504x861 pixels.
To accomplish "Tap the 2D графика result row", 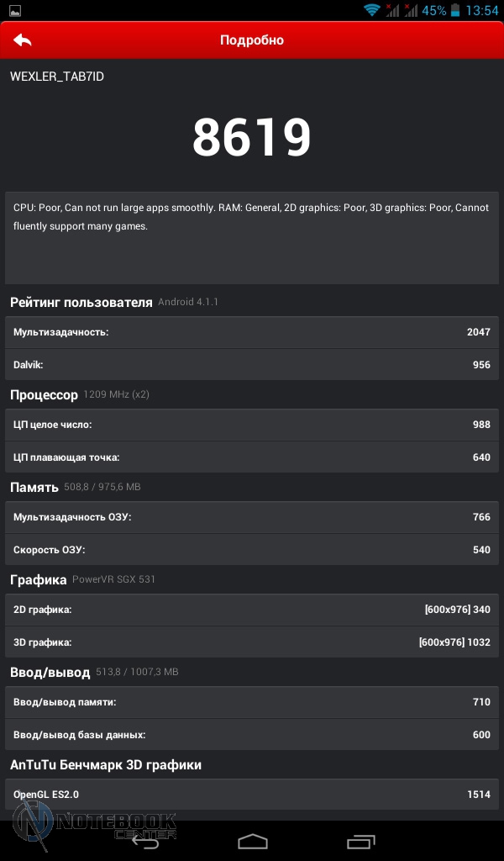I will [252, 610].
